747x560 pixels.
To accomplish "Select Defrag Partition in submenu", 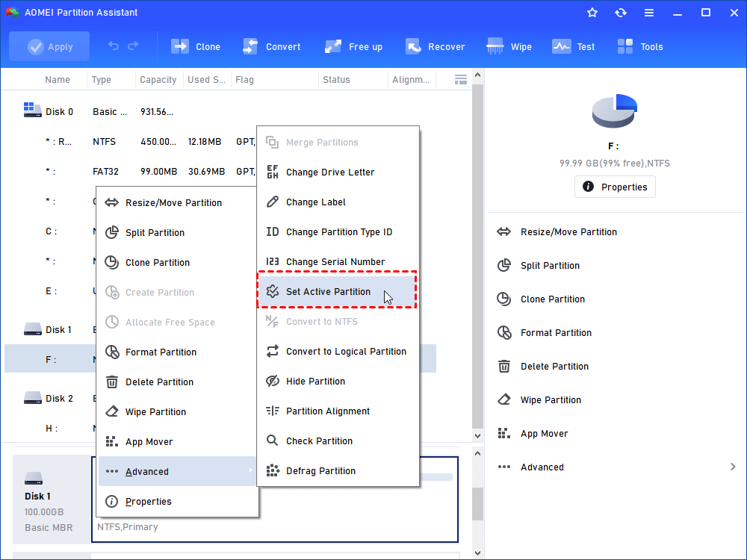I will (338, 470).
